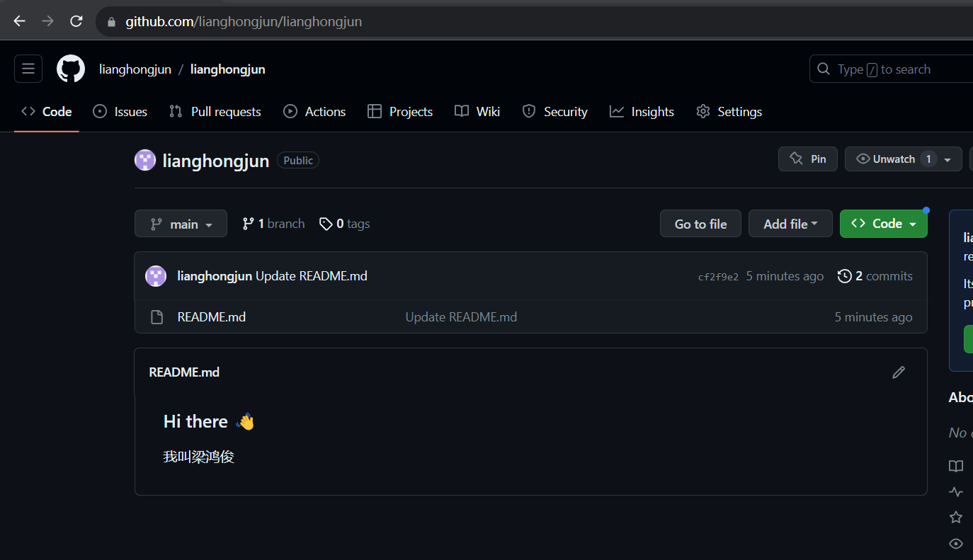Click the tag icon next to 0 tags

[x=326, y=224]
